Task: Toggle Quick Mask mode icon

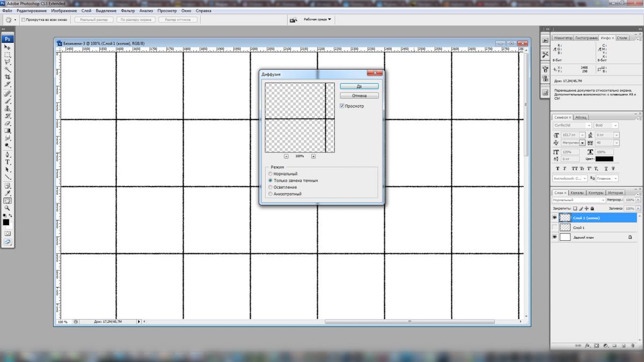Action: pyautogui.click(x=8, y=234)
